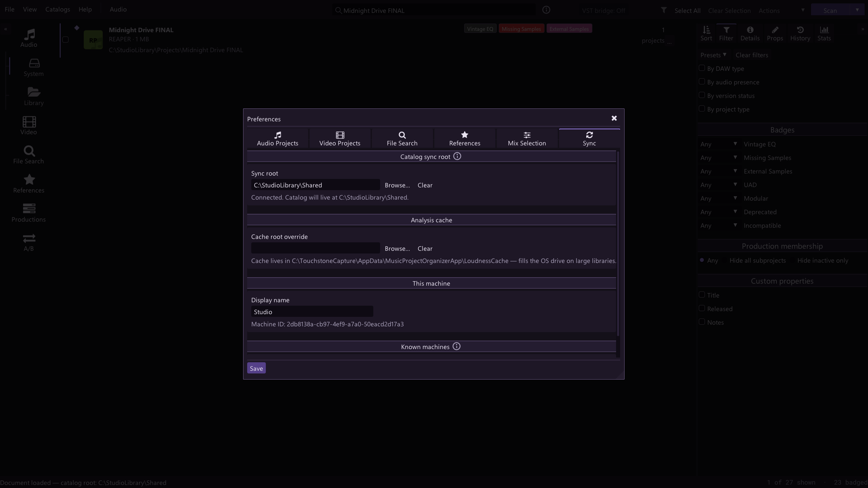Viewport: 868px width, 488px height.
Task: Click the info icon beside Known machines
Action: [x=456, y=346]
